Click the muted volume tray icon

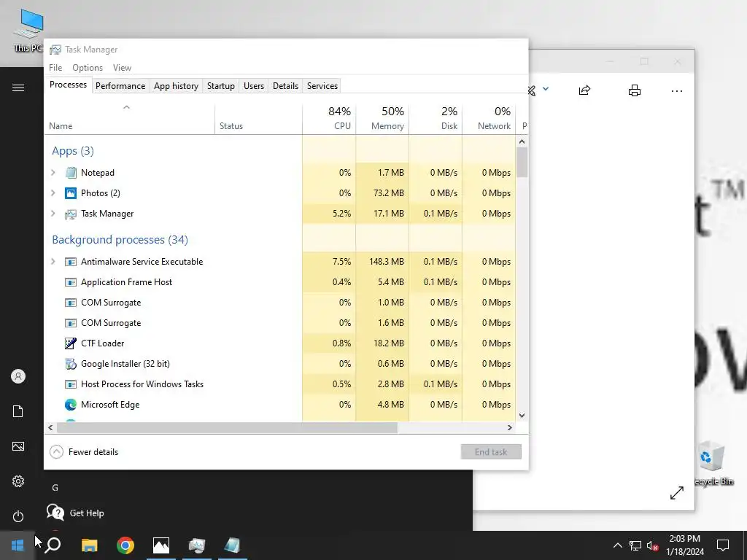[x=652, y=545]
